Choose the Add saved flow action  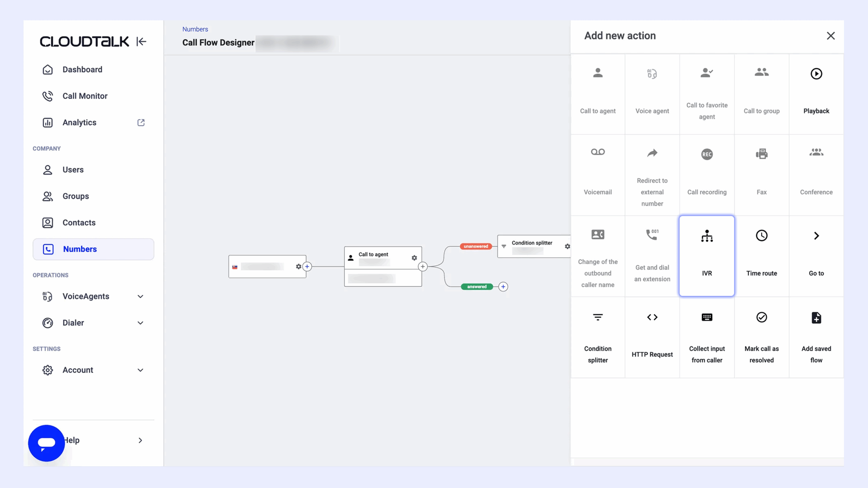[816, 337]
